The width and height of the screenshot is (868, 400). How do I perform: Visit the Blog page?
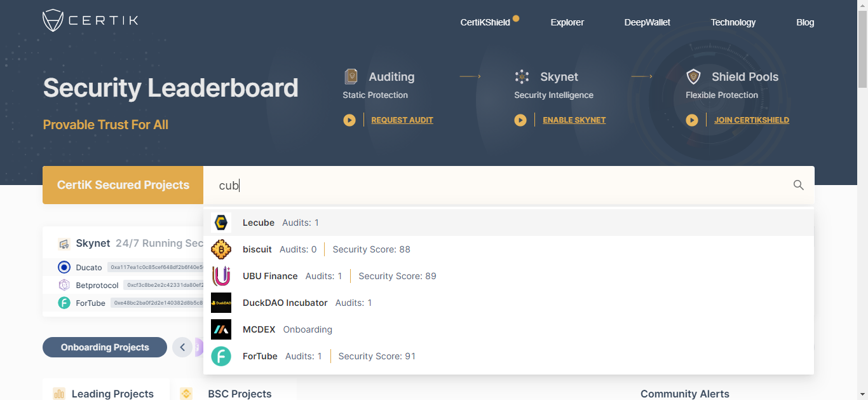point(805,22)
